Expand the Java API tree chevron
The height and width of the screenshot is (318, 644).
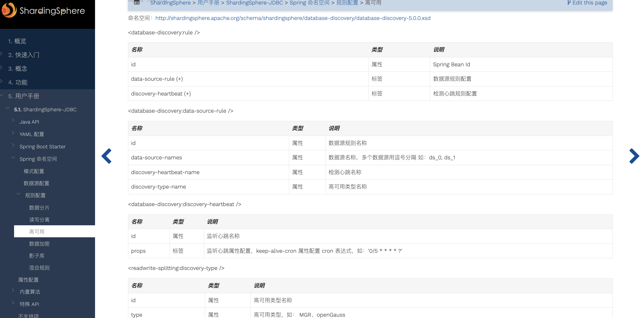click(x=13, y=120)
